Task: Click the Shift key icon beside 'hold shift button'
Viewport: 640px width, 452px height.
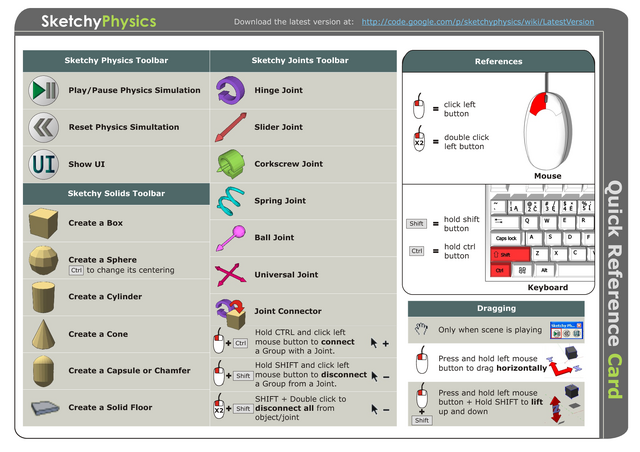Action: coord(416,224)
